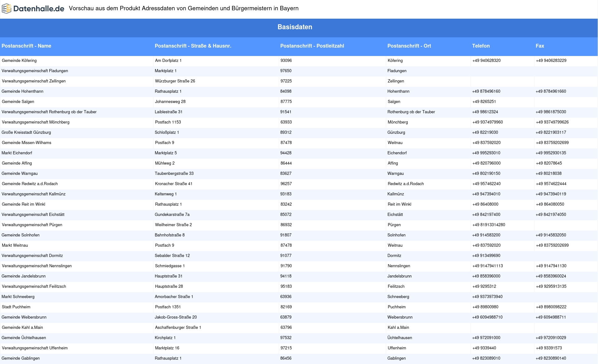The height and width of the screenshot is (364, 598).
Task: Click the Datenhalle.de logo icon
Action: (7, 9)
